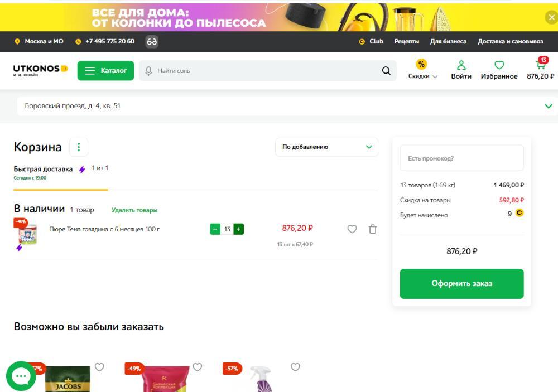Click the microphone voice search icon

(x=148, y=71)
